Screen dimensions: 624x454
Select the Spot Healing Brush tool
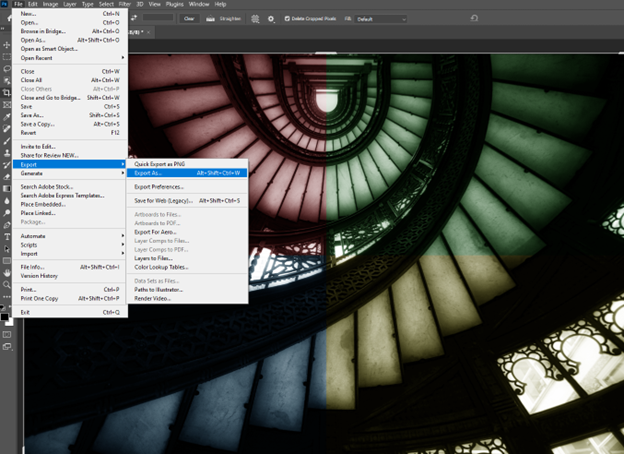coord(7,129)
